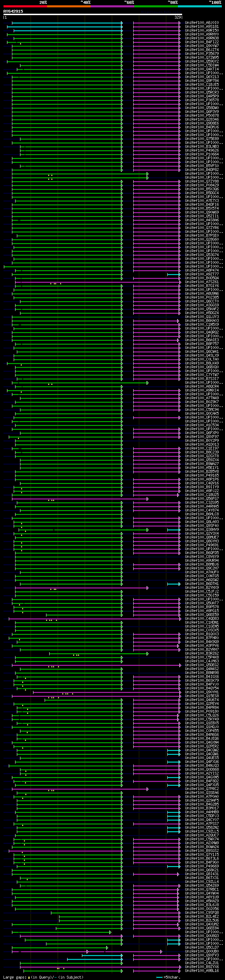Click hit label UniRef100_B6JZT4

click(x=202, y=50)
